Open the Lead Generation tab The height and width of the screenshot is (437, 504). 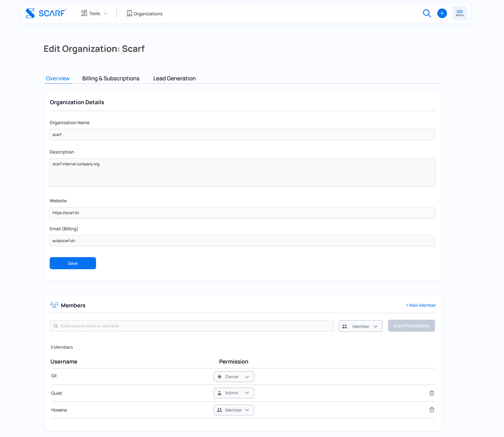tap(174, 78)
